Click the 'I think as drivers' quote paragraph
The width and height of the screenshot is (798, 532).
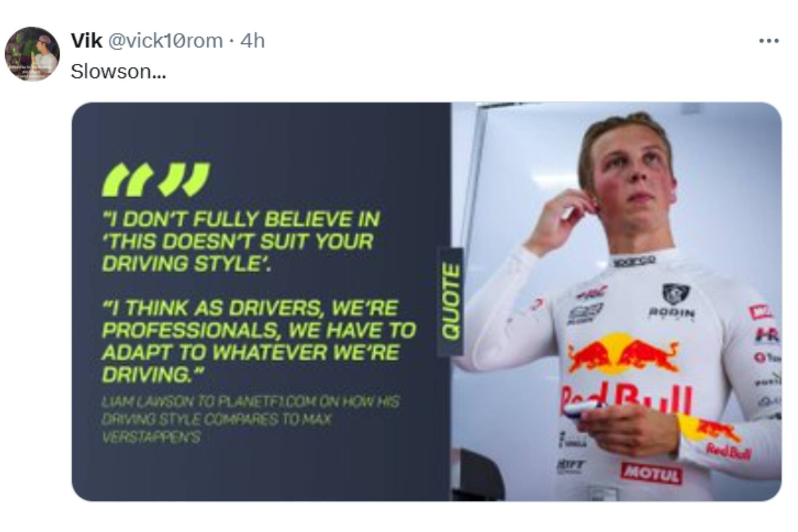pyautogui.click(x=258, y=341)
